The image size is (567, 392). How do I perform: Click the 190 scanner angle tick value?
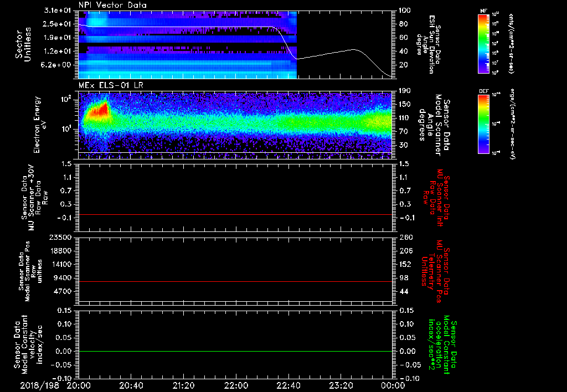(405, 91)
